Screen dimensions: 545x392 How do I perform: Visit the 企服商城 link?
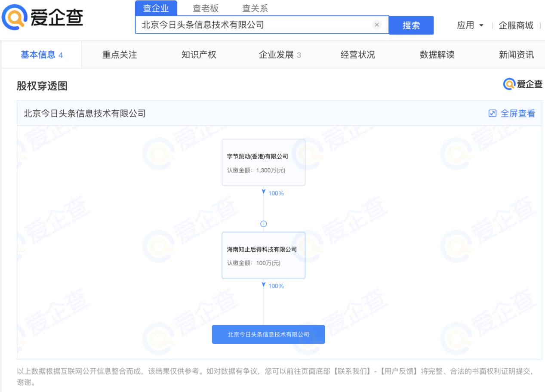[x=516, y=25]
